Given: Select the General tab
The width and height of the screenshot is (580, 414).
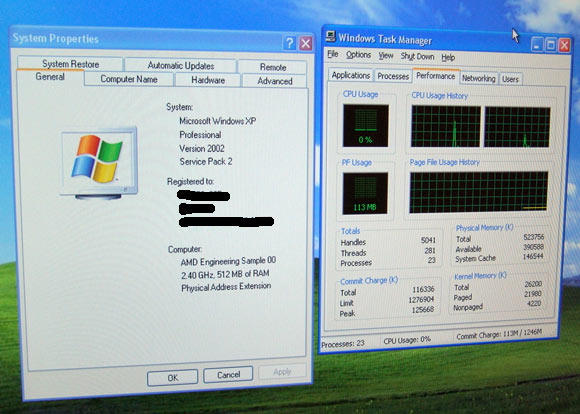Looking at the screenshot, I should 50,77.
